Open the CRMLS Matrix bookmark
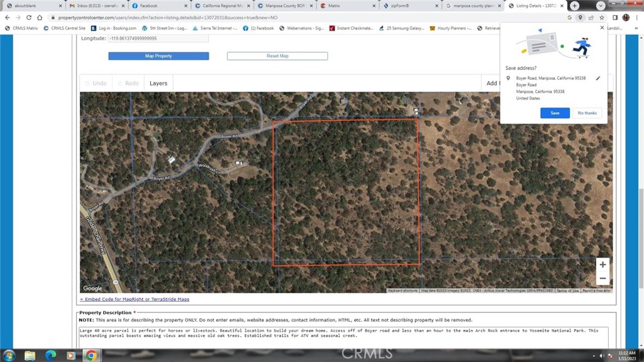 (x=22, y=28)
